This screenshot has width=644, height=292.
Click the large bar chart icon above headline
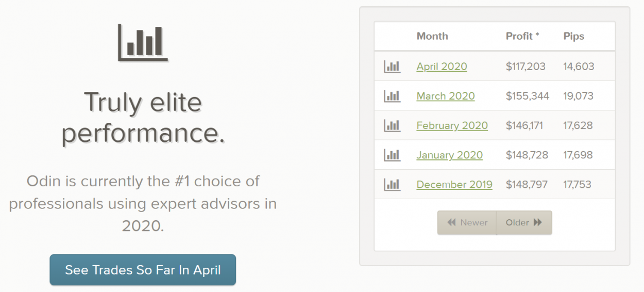point(143,42)
